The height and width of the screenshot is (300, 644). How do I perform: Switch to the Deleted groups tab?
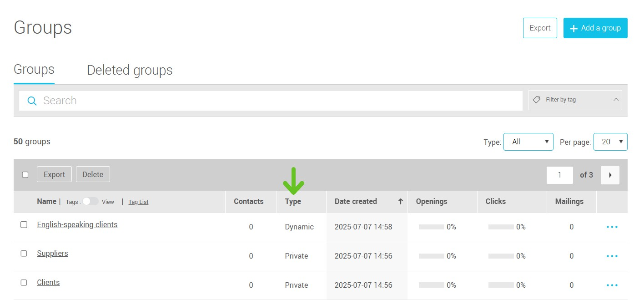point(130,70)
